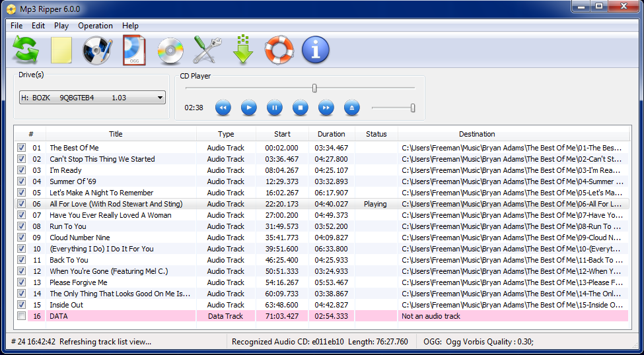
Task: Toggle checkbox for track 08 Run To You
Action: point(21,226)
